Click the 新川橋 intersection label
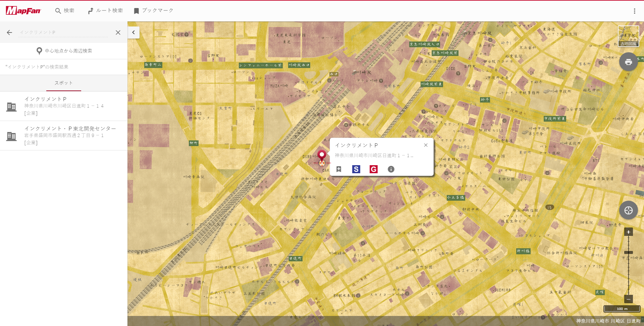 point(524,251)
